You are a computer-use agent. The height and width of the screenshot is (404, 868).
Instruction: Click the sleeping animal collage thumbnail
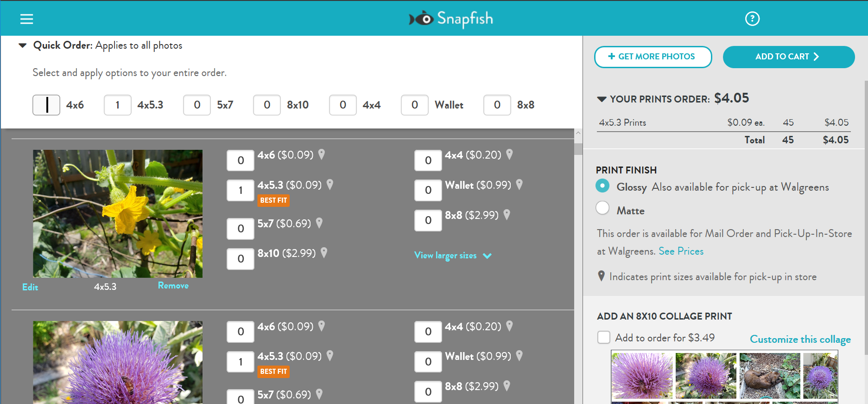(770, 376)
